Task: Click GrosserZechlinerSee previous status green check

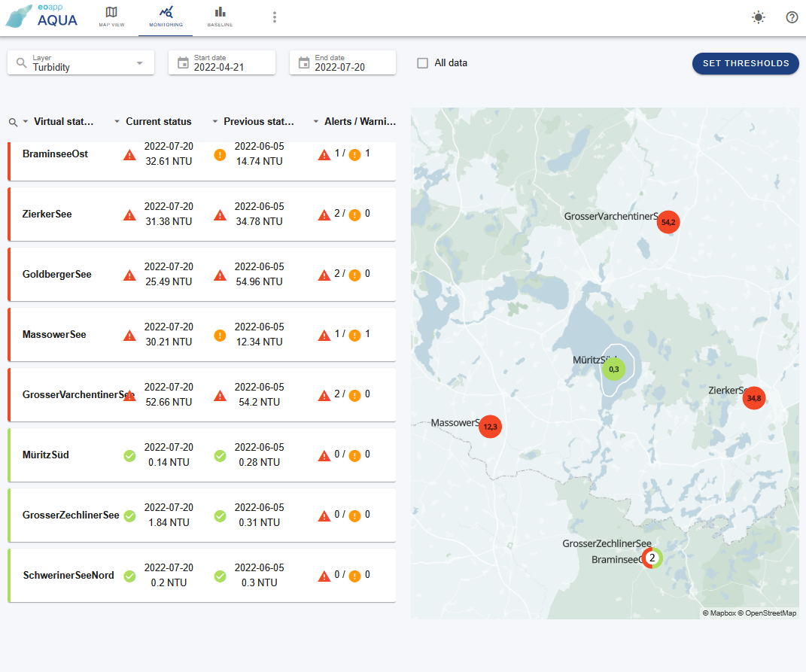Action: coord(220,515)
